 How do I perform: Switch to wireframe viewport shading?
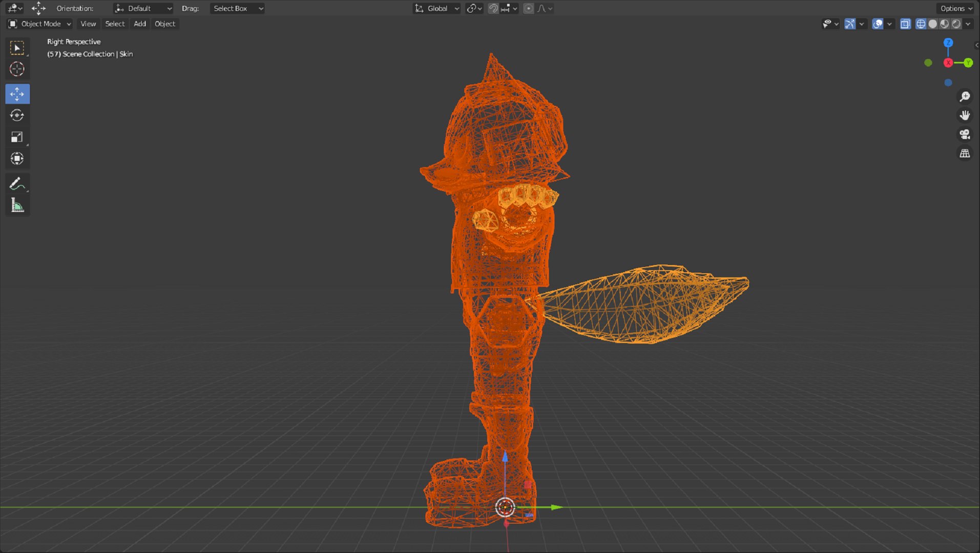(x=921, y=24)
